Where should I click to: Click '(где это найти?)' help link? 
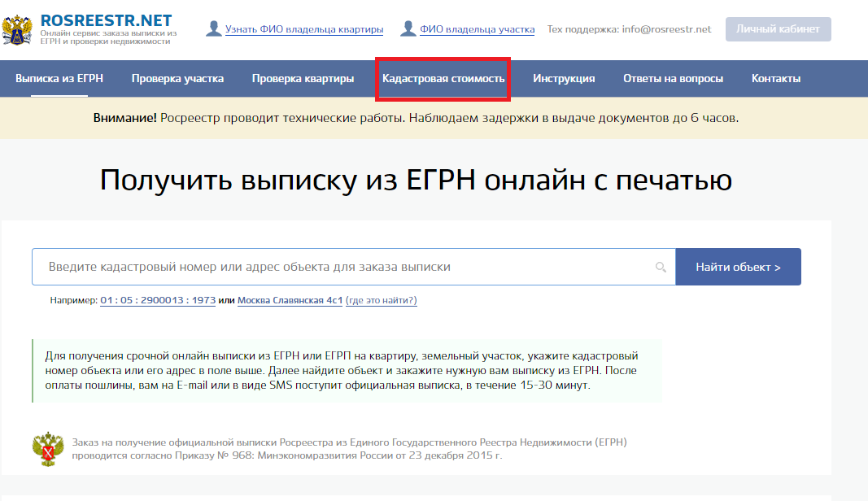381,300
